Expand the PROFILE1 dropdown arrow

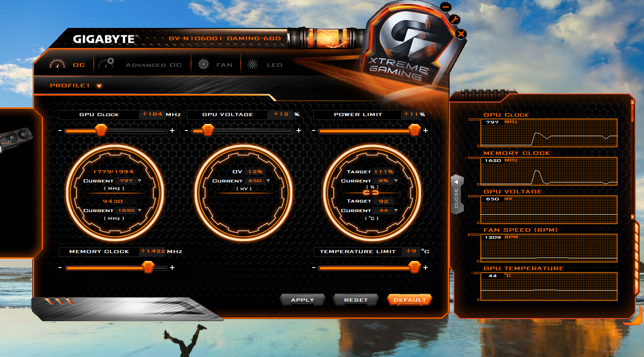[x=99, y=86]
